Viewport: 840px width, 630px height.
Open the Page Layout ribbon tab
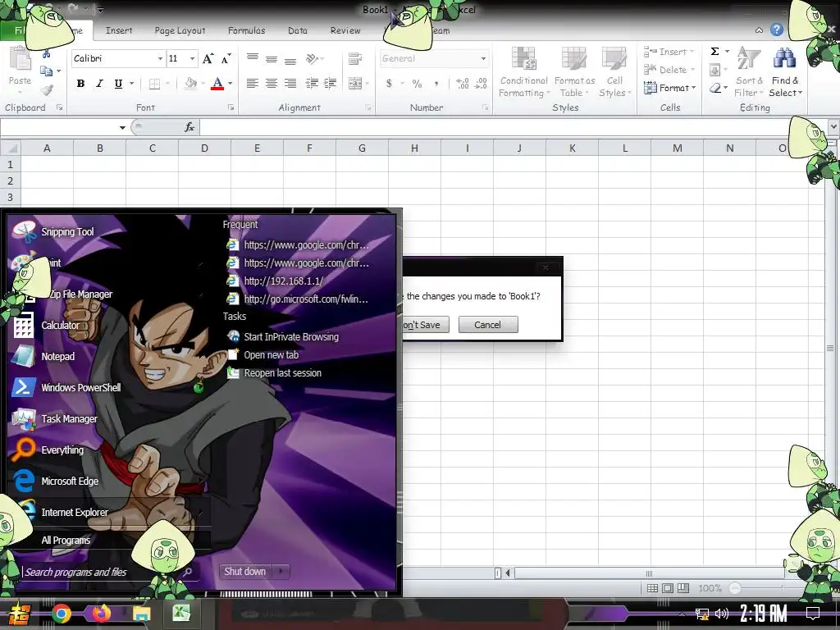180,30
